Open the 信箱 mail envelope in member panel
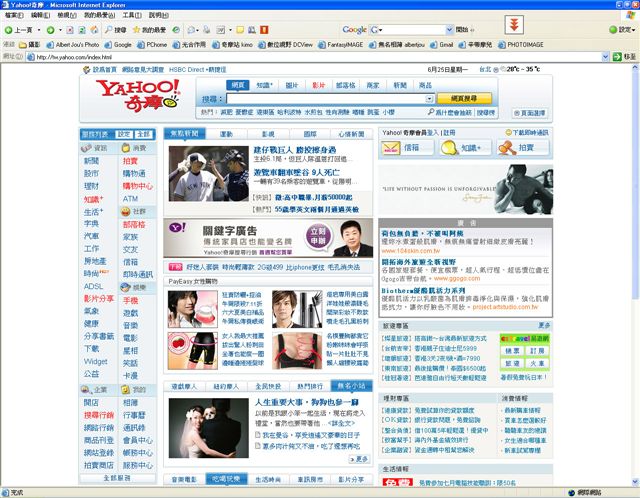This screenshot has height=498, width=640. [x=406, y=147]
